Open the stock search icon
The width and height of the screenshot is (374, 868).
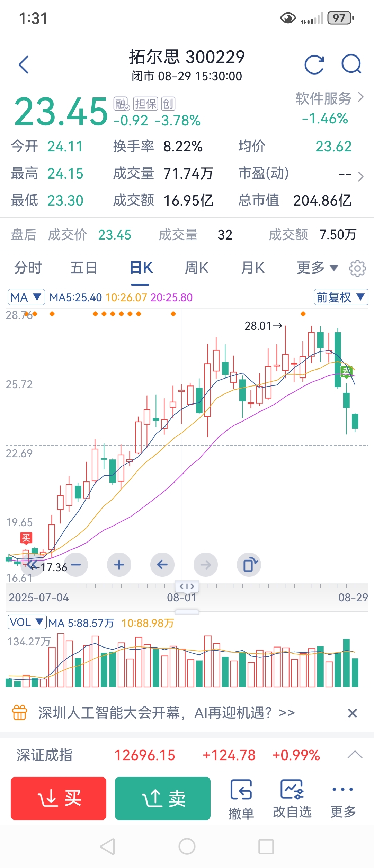tap(351, 64)
